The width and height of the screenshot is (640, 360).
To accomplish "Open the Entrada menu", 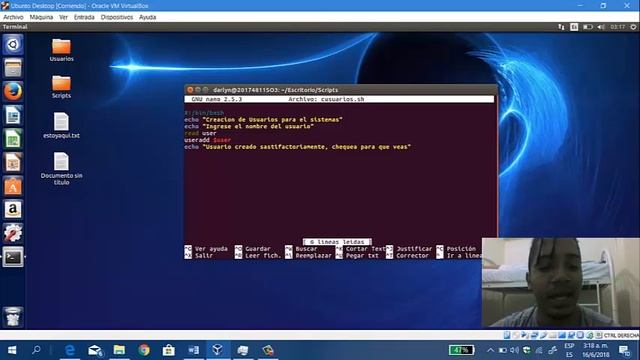I will coord(84,17).
